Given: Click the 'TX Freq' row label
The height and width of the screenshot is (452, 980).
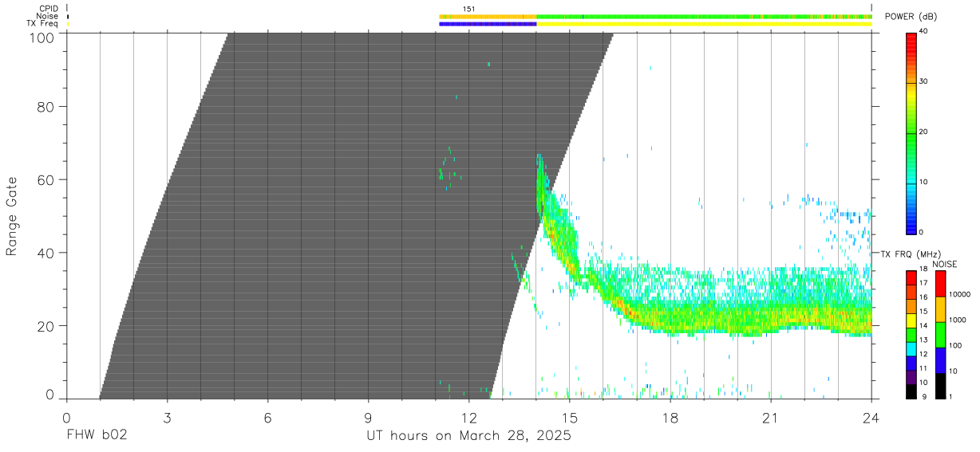Looking at the screenshot, I should coord(44,24).
